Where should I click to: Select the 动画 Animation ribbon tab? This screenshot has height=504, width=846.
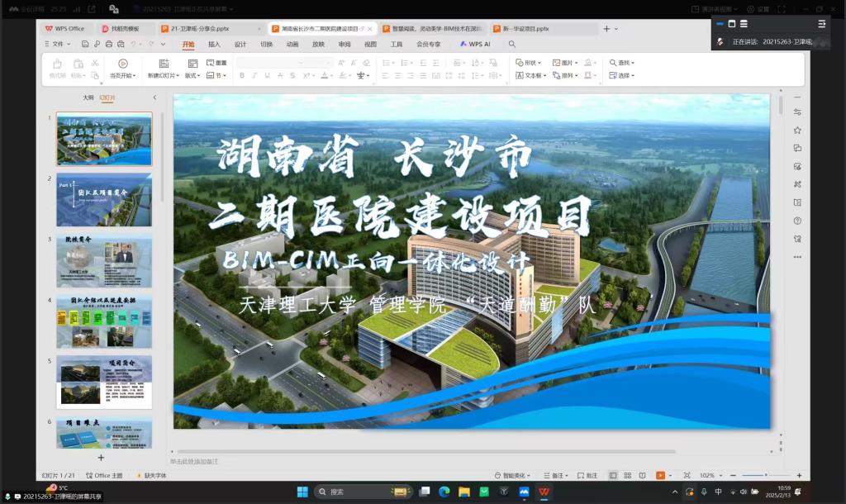coord(292,45)
